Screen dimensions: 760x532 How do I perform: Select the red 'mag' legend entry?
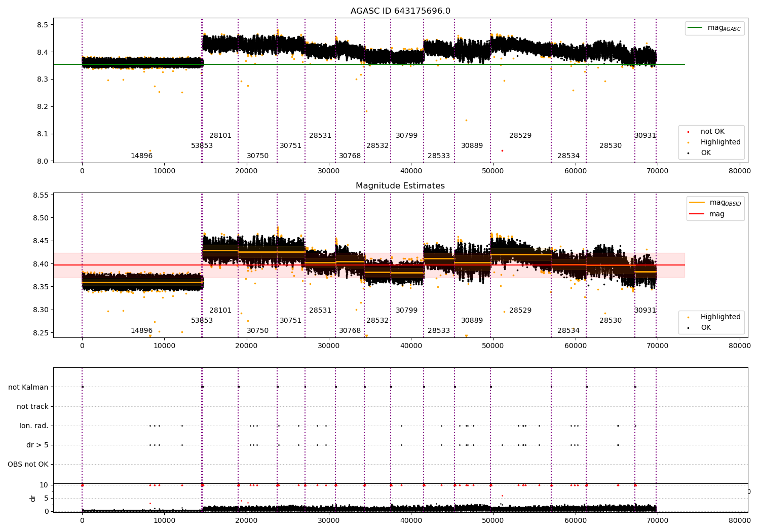(x=707, y=214)
